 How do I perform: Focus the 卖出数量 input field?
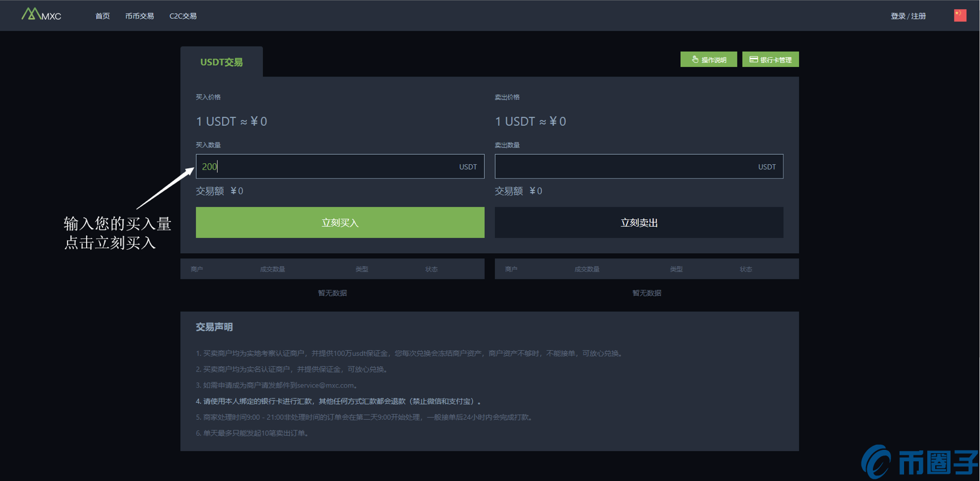[623, 167]
